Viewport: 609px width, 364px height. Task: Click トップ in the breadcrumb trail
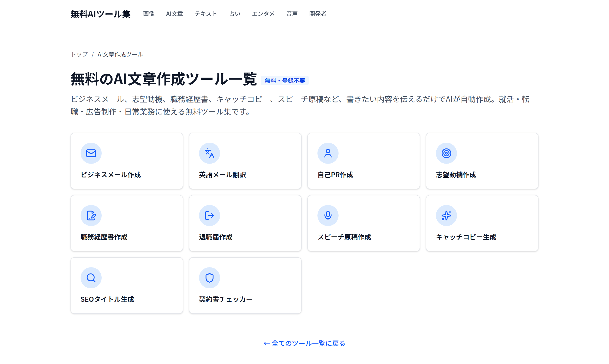[x=79, y=54]
